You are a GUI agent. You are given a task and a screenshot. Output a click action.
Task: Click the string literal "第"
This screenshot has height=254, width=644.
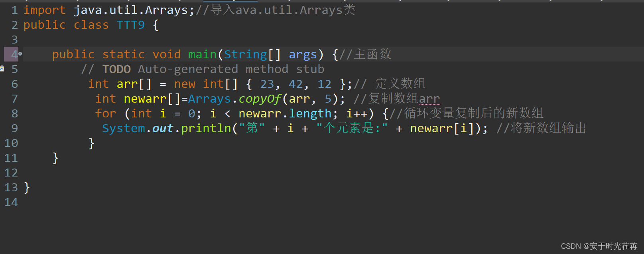pos(252,128)
